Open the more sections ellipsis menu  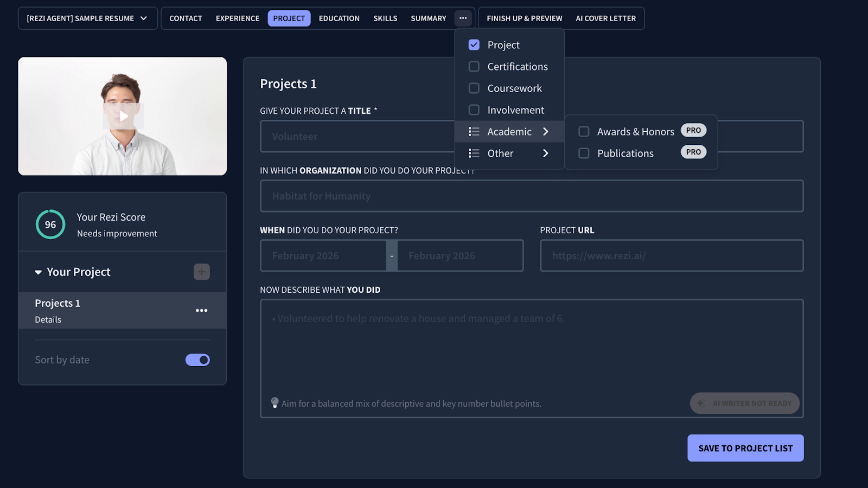tap(463, 18)
